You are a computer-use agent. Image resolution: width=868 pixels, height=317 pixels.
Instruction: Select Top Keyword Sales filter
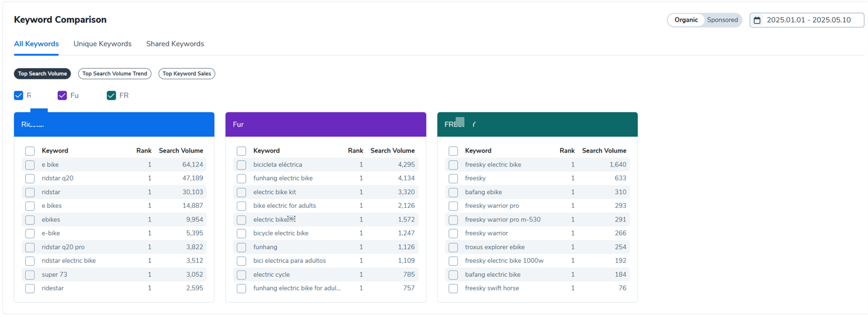tap(187, 74)
